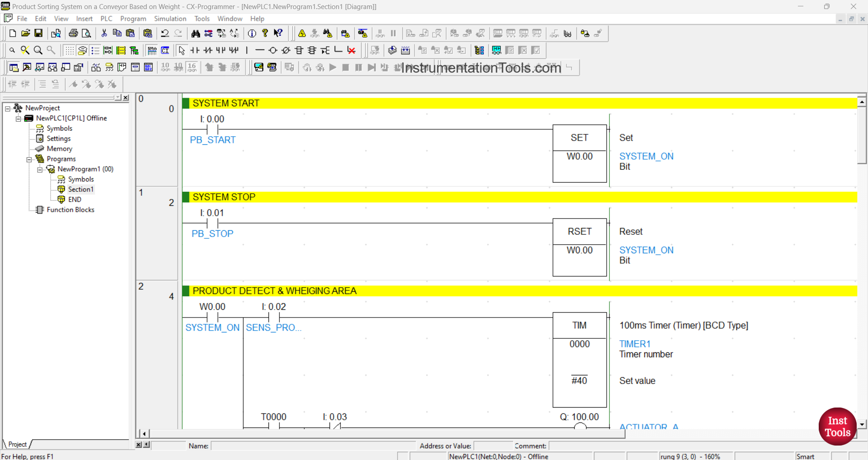Open the PLC menu

coord(106,19)
